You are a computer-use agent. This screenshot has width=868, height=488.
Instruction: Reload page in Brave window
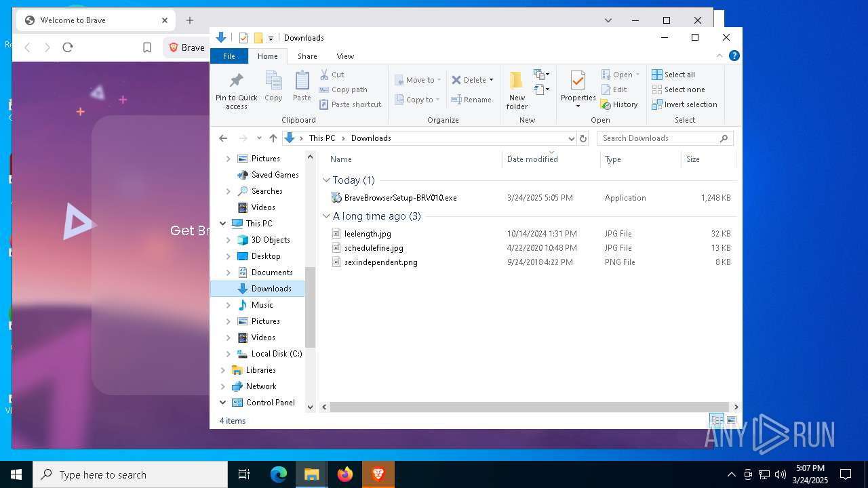click(x=67, y=47)
